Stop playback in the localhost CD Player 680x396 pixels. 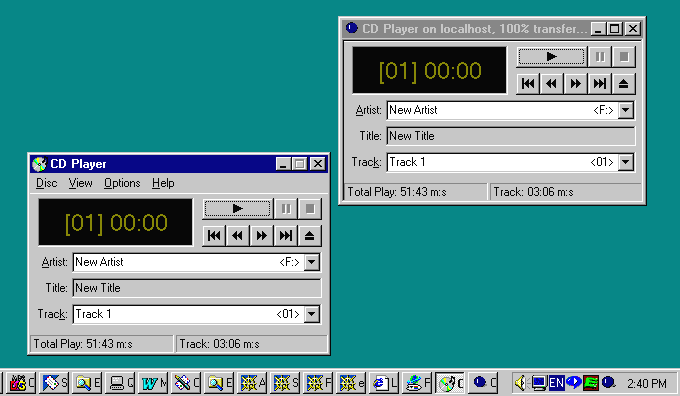click(x=624, y=57)
